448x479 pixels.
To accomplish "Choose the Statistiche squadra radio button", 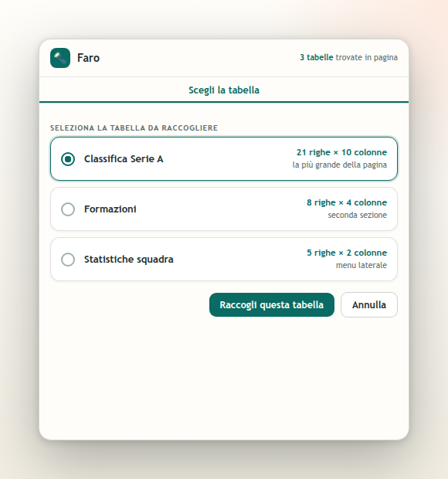I will (68, 260).
